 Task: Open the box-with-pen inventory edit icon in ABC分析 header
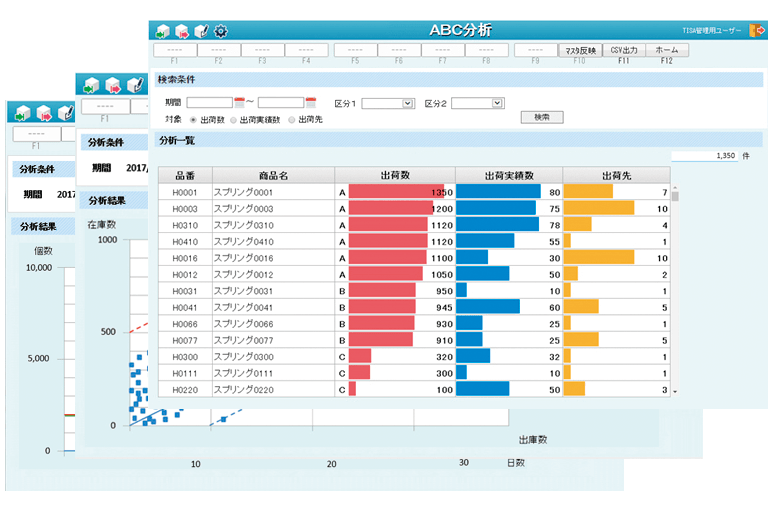(x=201, y=31)
